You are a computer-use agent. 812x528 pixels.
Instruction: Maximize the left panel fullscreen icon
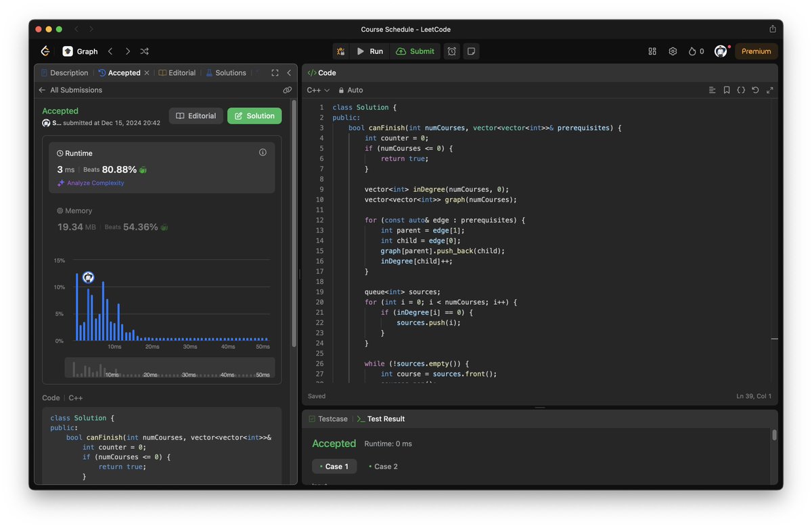(x=275, y=73)
